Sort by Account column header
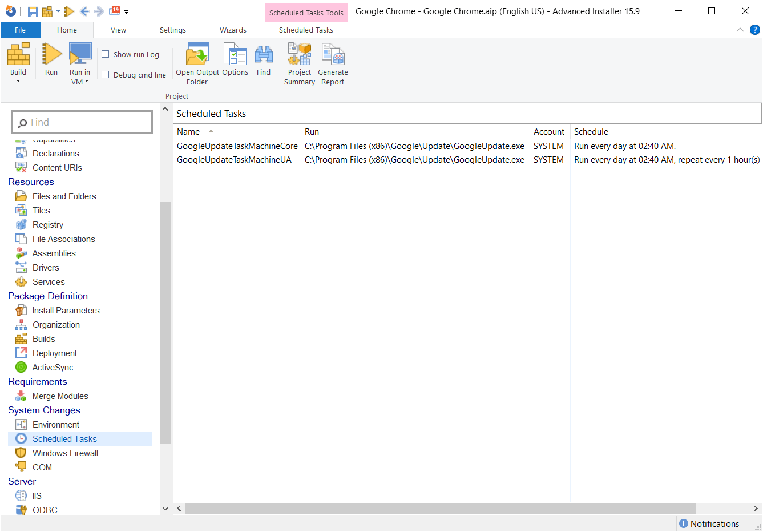 point(550,131)
